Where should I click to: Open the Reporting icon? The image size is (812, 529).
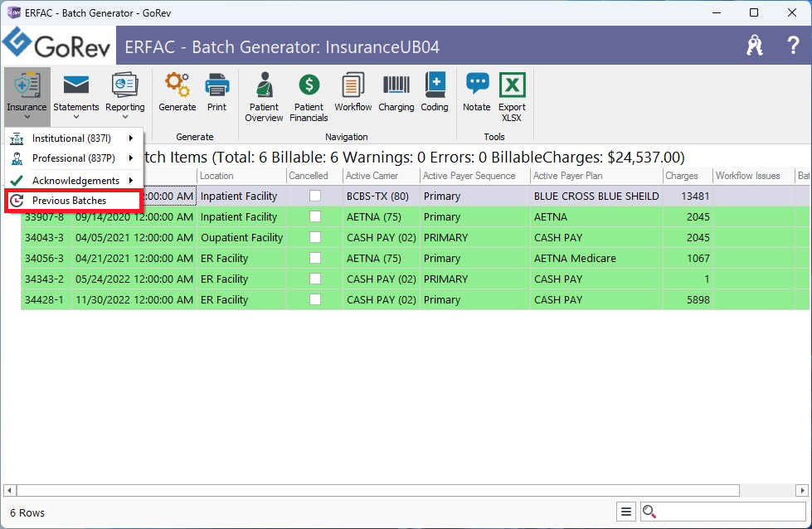(x=124, y=85)
